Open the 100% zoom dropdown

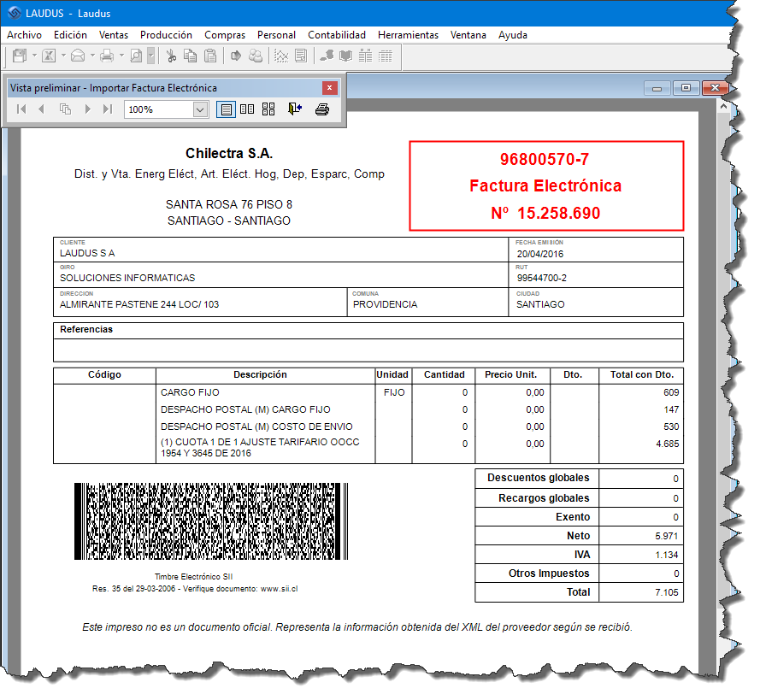200,109
